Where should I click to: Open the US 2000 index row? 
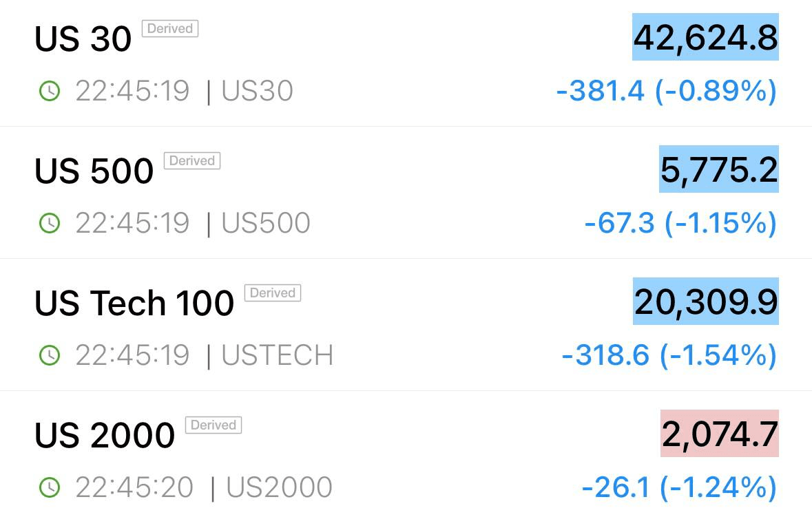[406, 454]
